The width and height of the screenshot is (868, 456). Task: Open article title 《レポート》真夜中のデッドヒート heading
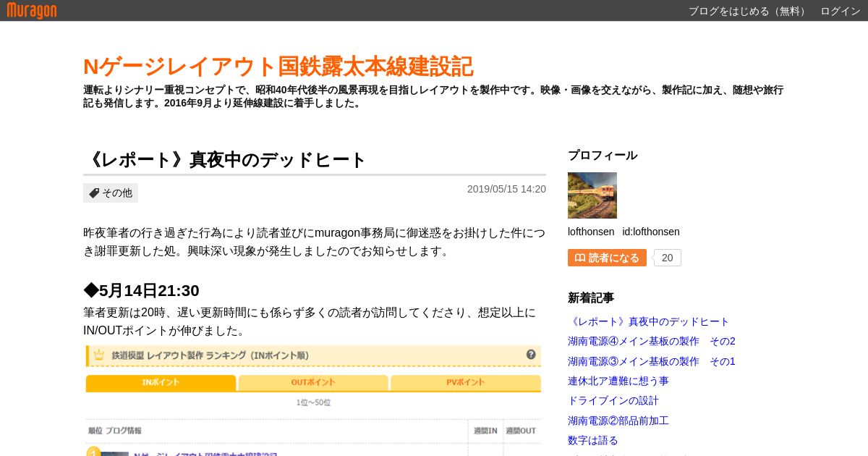(226, 160)
